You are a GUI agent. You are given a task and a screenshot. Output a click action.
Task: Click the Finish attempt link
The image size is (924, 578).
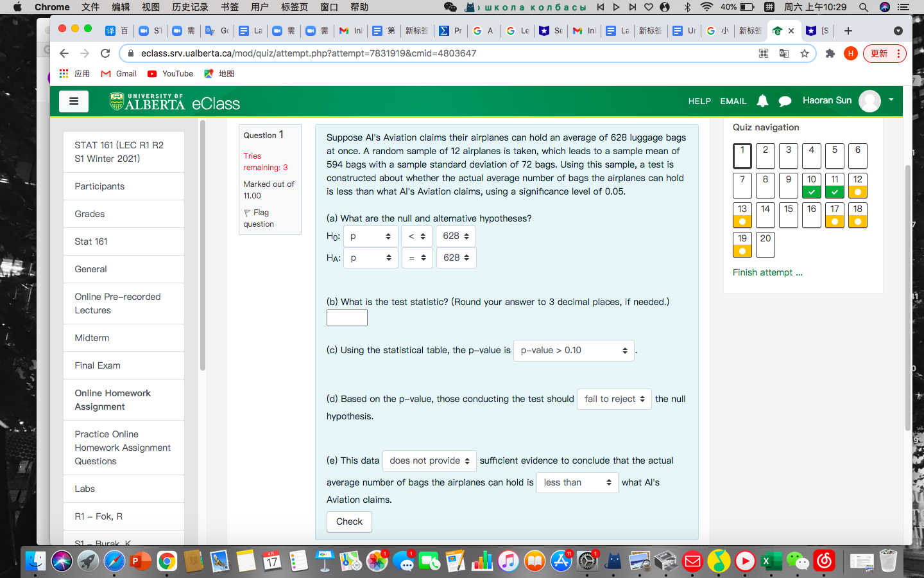767,272
